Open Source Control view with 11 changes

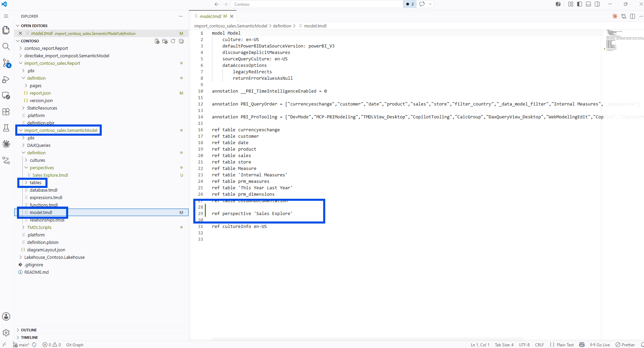[6, 63]
